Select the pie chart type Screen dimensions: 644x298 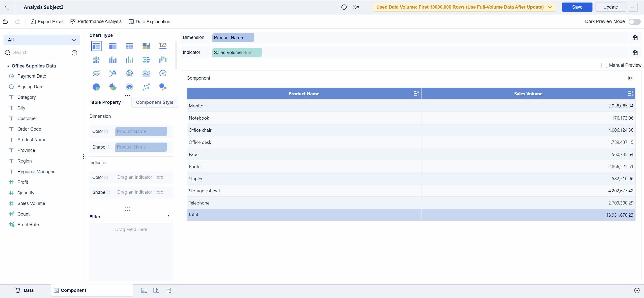pyautogui.click(x=96, y=87)
